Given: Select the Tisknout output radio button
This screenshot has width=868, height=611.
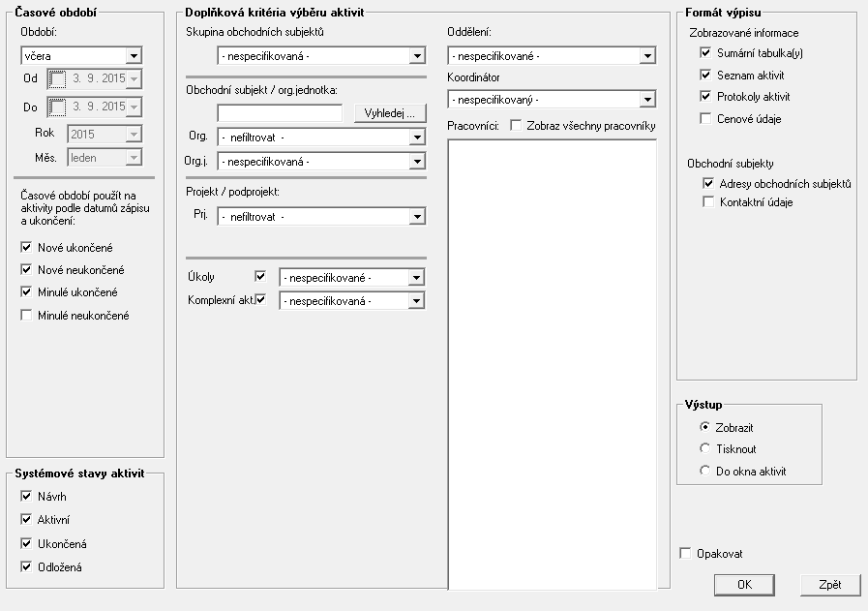Looking at the screenshot, I should click(x=704, y=448).
